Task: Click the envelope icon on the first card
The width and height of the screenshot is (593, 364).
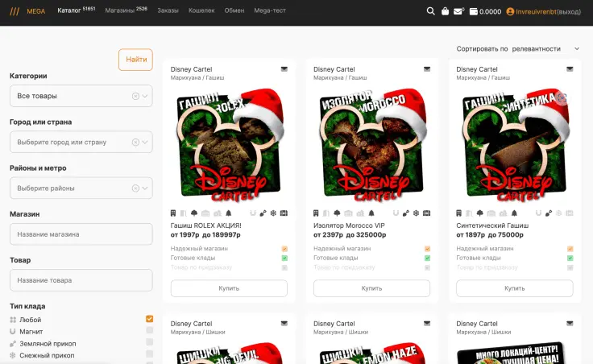Action: pyautogui.click(x=284, y=69)
